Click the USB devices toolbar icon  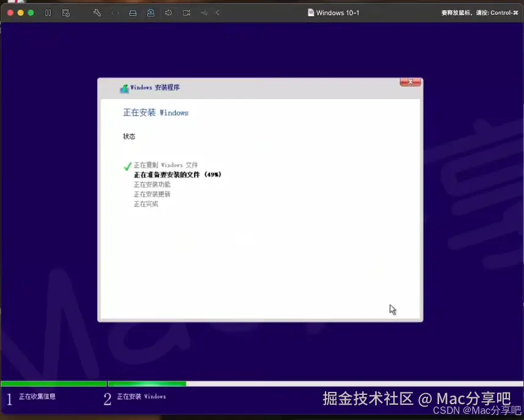(204, 12)
